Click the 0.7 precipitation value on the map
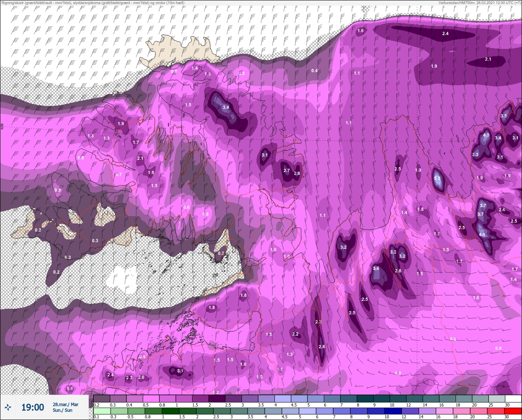 click(x=119, y=174)
